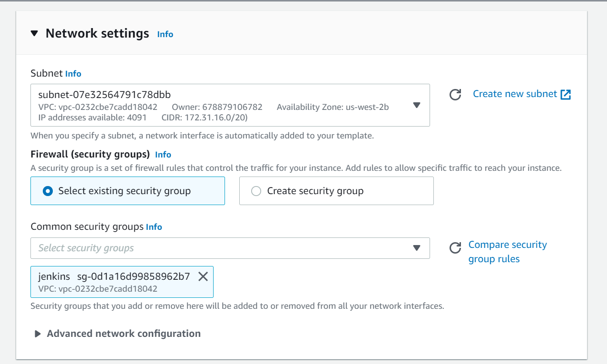Click the security group firewall description text
This screenshot has width=607, height=364.
[296, 168]
